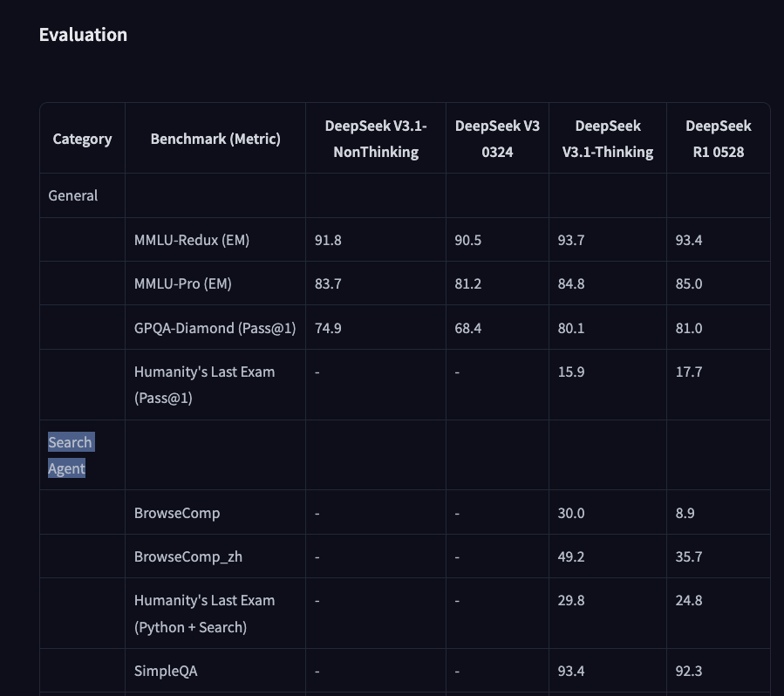784x696 pixels.
Task: Click the GPQA-Diamond (Pass@1) benchmark name
Action: [x=215, y=328]
